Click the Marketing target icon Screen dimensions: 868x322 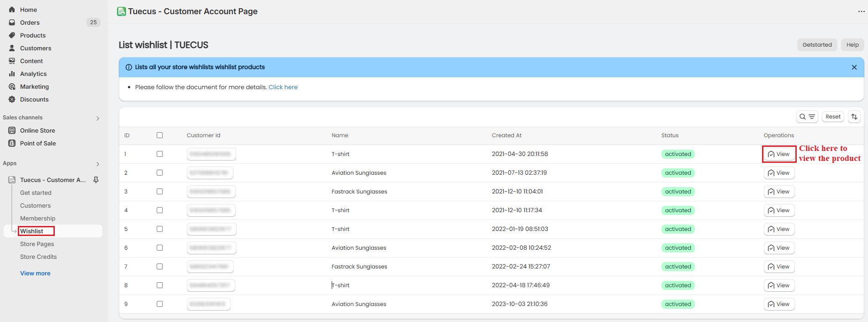[x=12, y=86]
